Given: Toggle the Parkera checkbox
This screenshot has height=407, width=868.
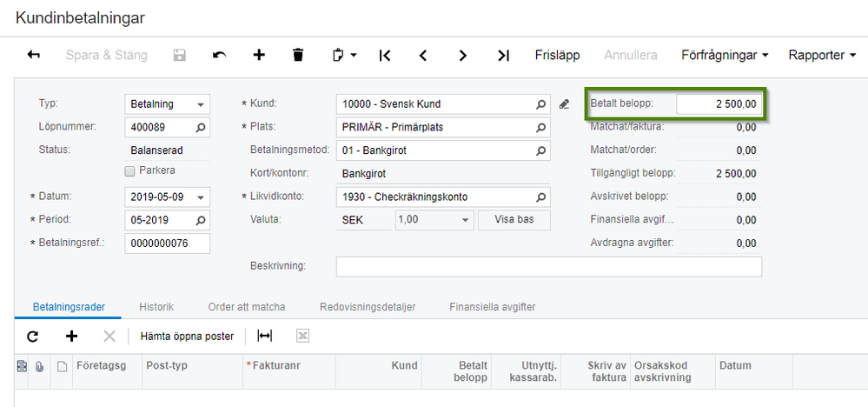Looking at the screenshot, I should pyautogui.click(x=131, y=170).
